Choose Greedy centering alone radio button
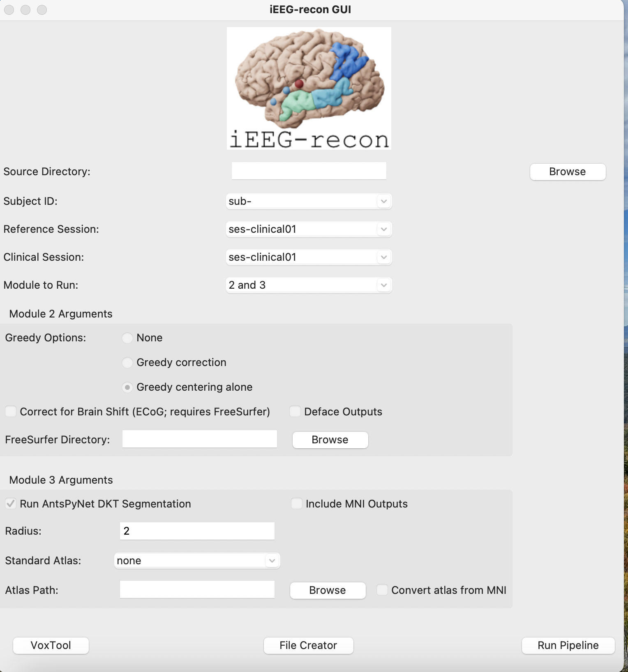628x672 pixels. [127, 387]
